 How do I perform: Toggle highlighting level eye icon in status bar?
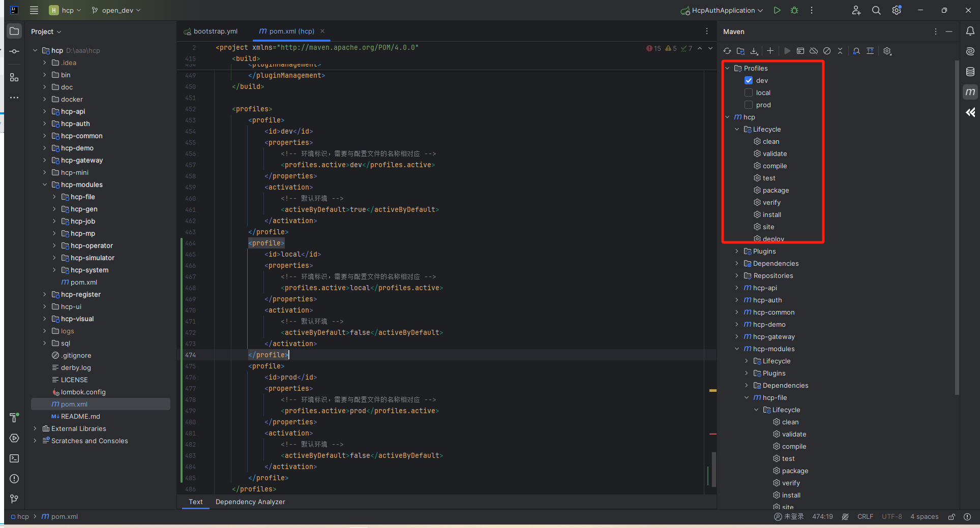tap(845, 516)
